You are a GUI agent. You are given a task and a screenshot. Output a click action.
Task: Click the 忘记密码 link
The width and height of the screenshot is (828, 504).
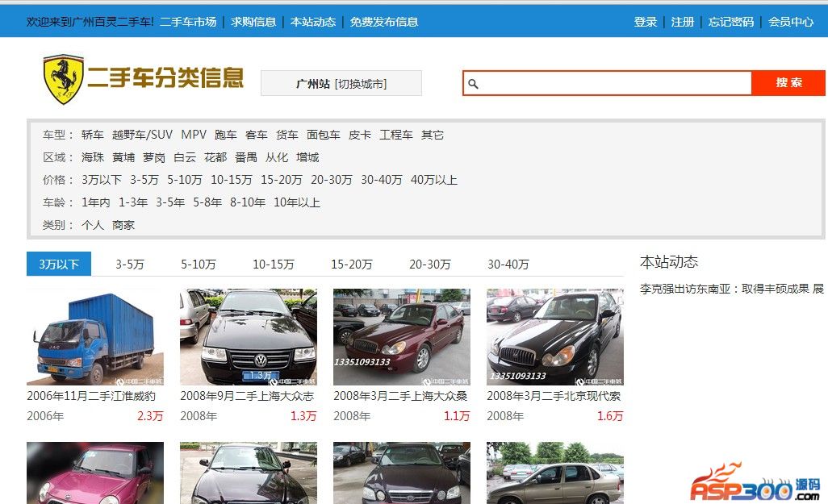coord(731,22)
